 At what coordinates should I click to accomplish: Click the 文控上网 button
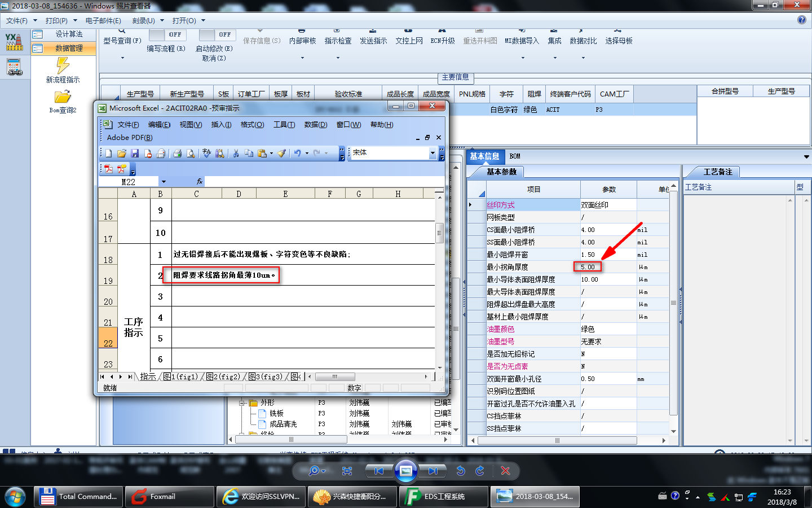click(409, 41)
